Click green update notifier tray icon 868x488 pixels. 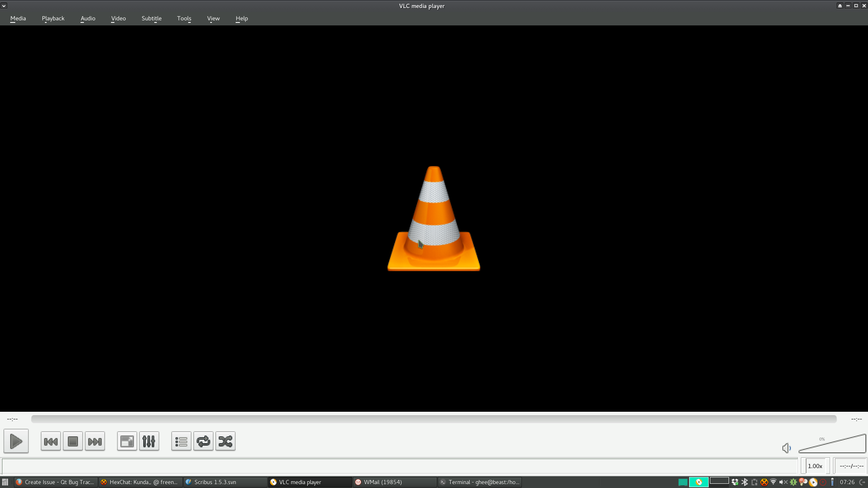[x=793, y=482]
